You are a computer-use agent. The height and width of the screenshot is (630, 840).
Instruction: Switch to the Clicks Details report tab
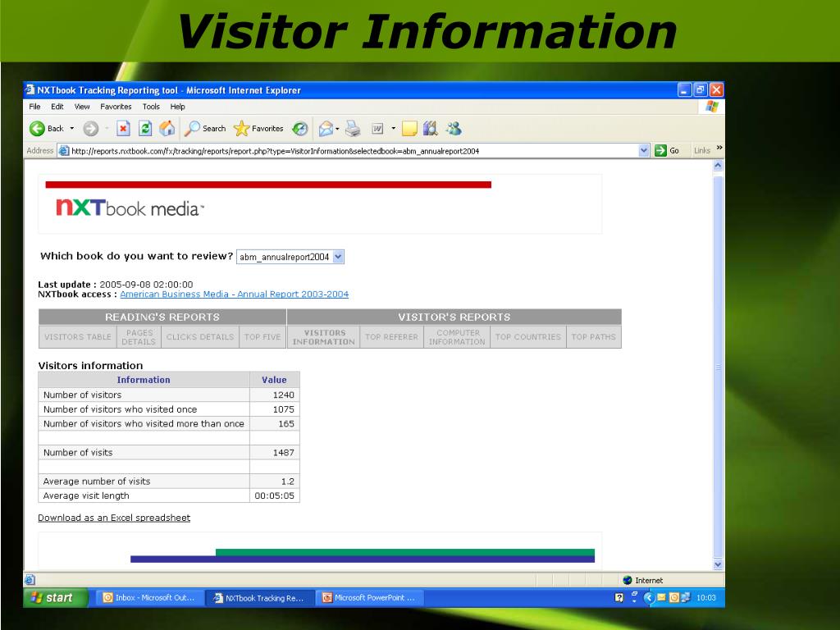pyautogui.click(x=200, y=337)
